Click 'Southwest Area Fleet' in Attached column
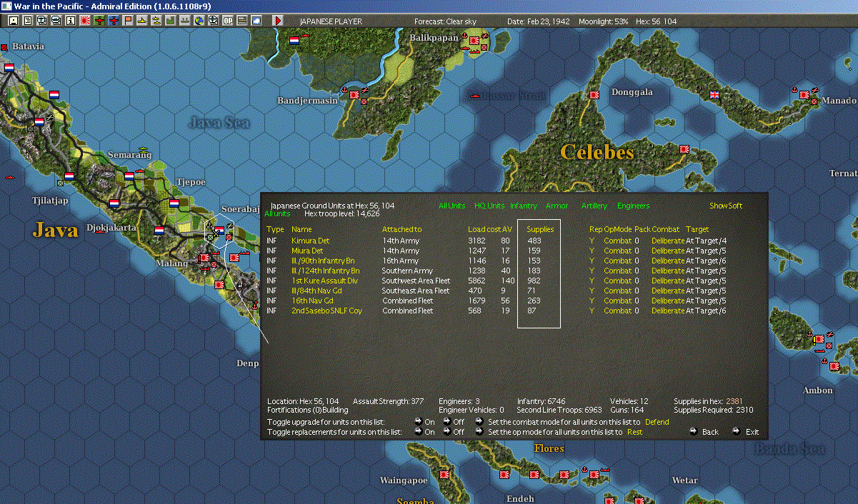The width and height of the screenshot is (858, 504). pyautogui.click(x=416, y=281)
